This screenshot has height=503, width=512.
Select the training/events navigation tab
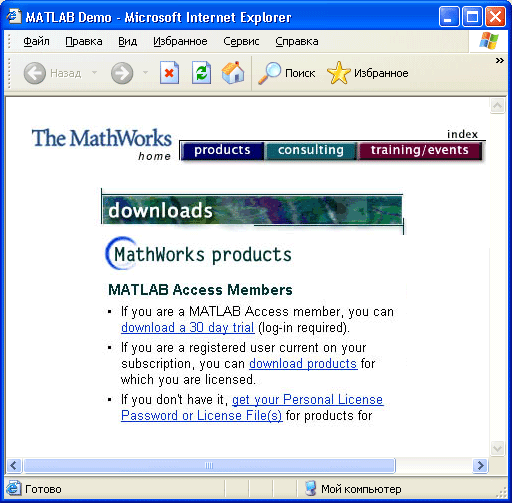coord(420,150)
